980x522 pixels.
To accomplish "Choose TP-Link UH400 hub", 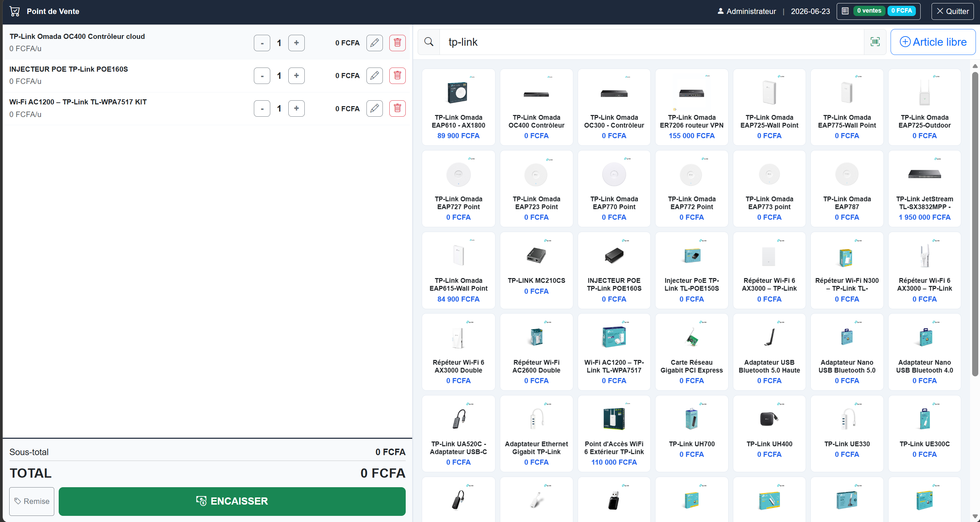I will click(x=769, y=433).
